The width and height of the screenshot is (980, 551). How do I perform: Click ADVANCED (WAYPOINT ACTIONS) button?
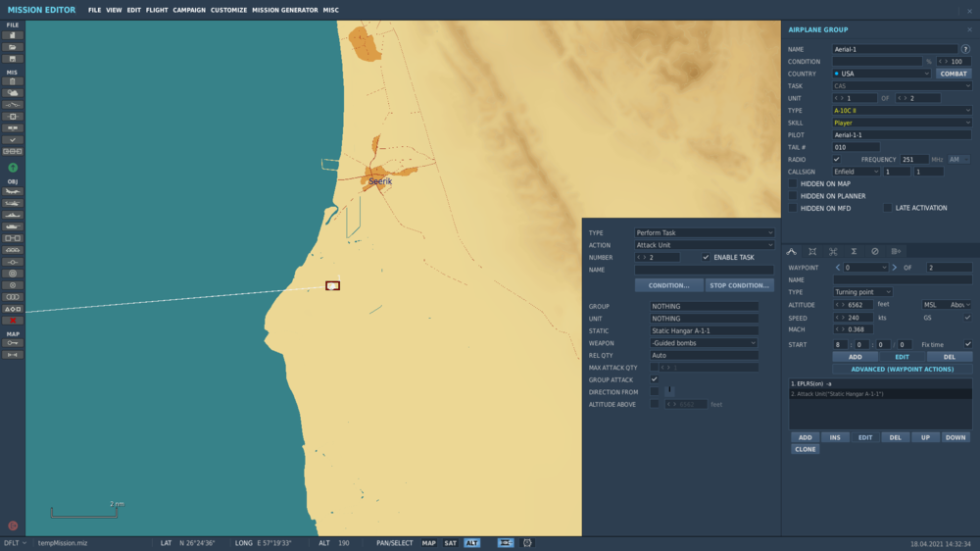tap(902, 369)
